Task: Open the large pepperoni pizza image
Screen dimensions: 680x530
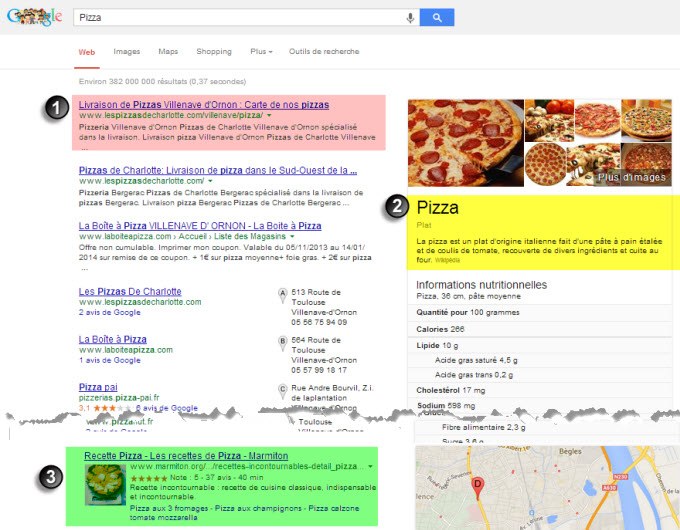Action: pos(466,143)
